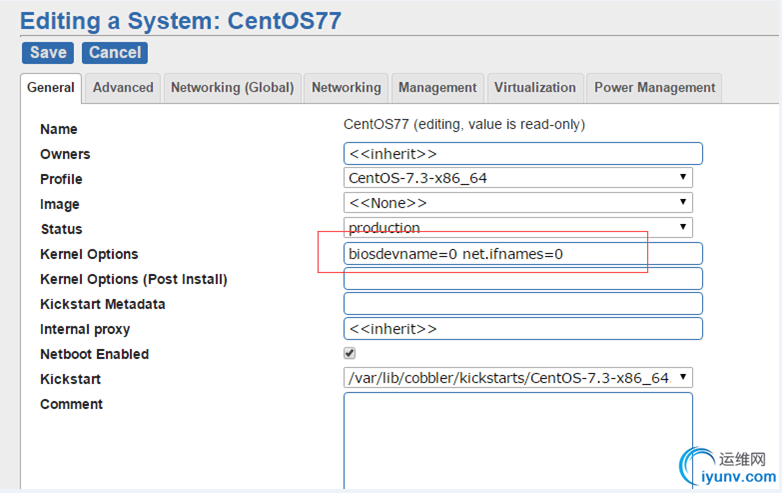Image resolution: width=782 pixels, height=493 pixels.
Task: Click the 'Owners' label
Action: pos(65,154)
